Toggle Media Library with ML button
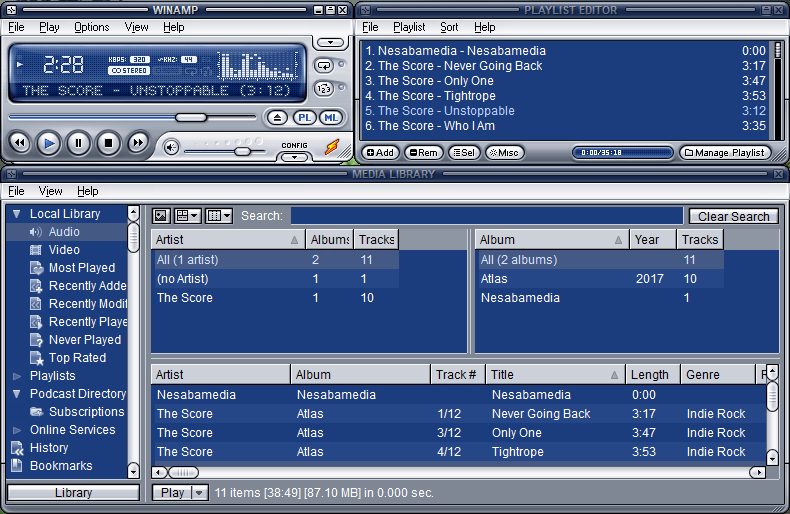Screen dimensions: 790x514 point(330,118)
